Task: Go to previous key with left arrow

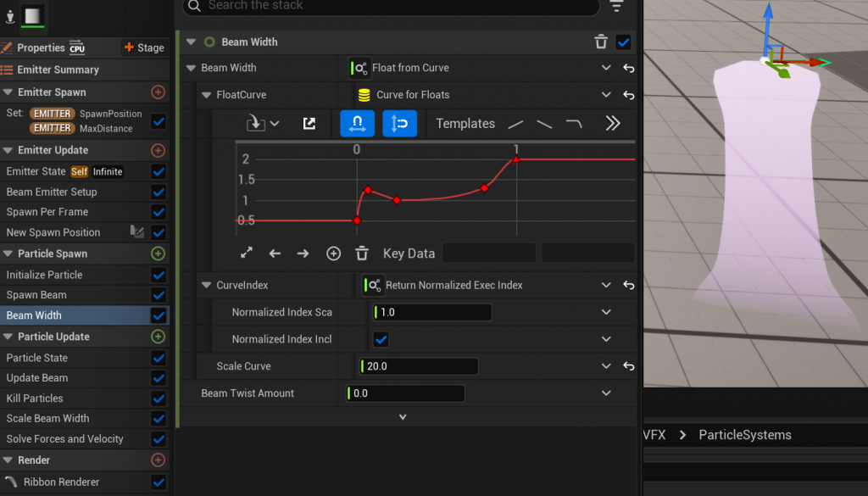Action: click(x=275, y=253)
